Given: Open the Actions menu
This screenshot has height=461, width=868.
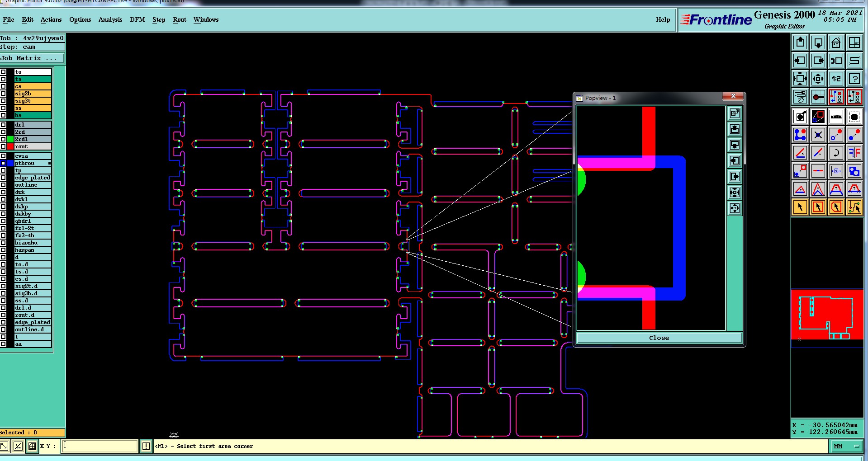Looking at the screenshot, I should point(51,19).
